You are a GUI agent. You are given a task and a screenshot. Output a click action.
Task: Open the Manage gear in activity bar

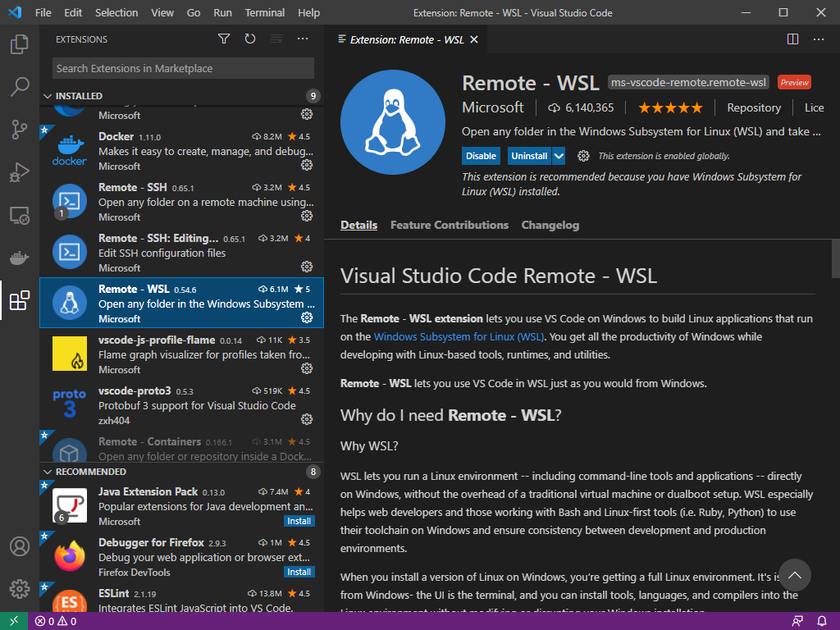point(20,589)
